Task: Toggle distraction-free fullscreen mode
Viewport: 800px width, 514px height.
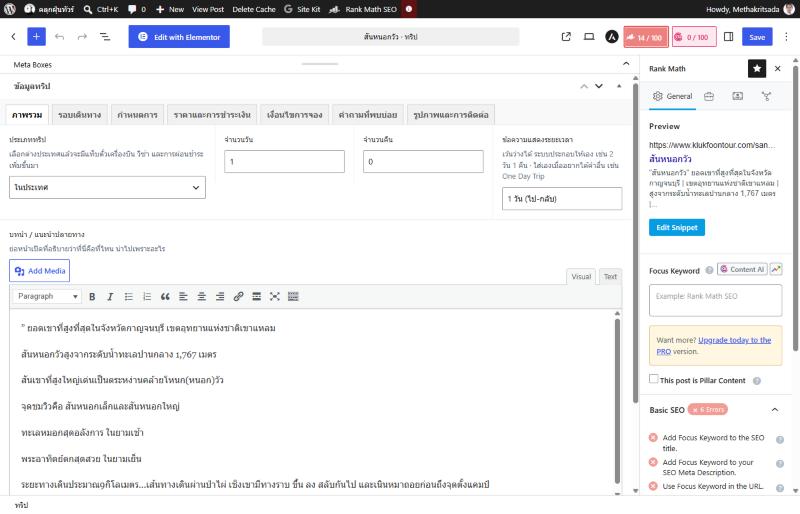Action: coord(275,297)
